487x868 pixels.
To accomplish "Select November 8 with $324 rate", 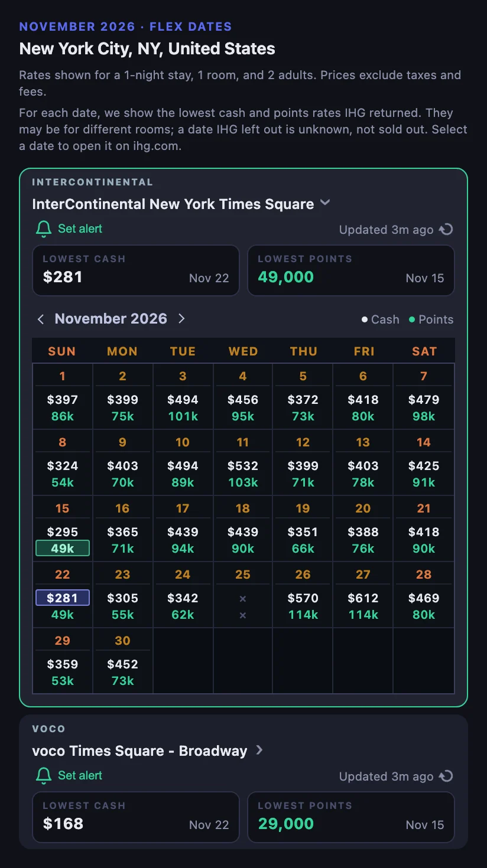I will pos(63,462).
